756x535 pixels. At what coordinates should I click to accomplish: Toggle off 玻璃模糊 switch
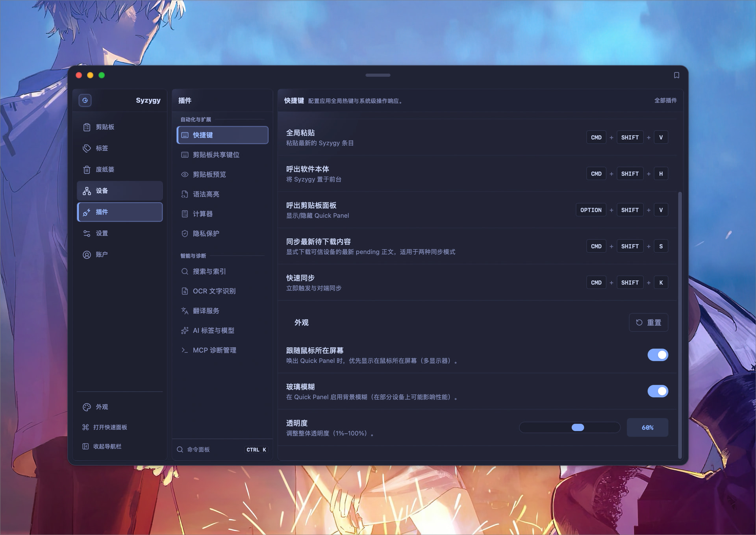(658, 391)
